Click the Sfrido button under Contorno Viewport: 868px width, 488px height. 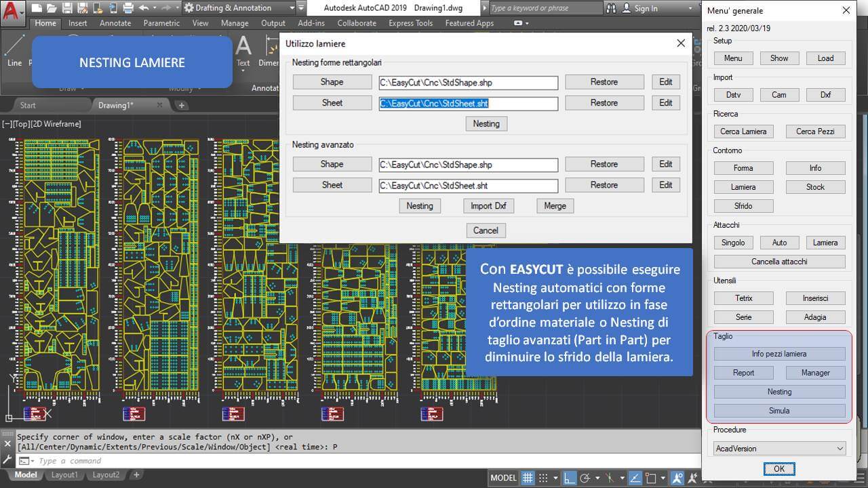[x=743, y=206]
